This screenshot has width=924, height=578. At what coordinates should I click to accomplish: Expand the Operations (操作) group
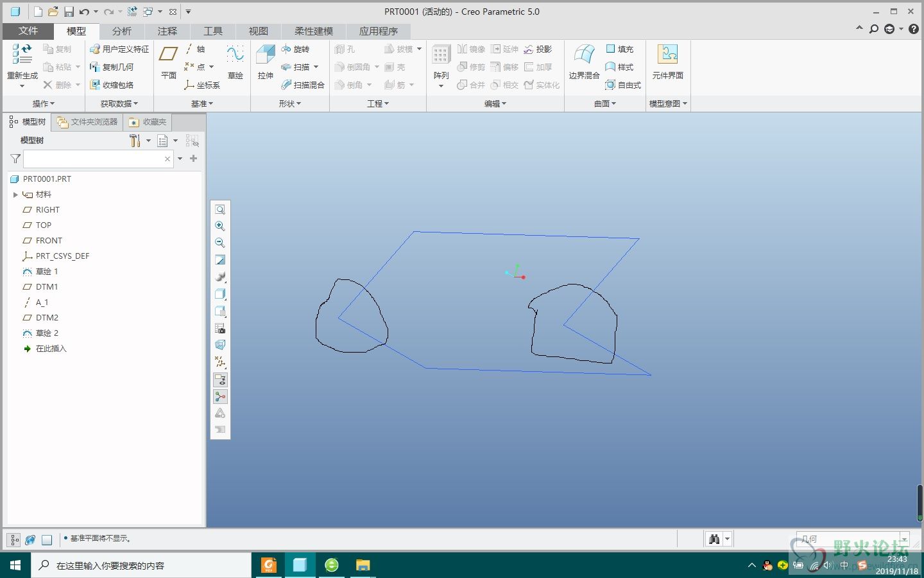click(44, 103)
